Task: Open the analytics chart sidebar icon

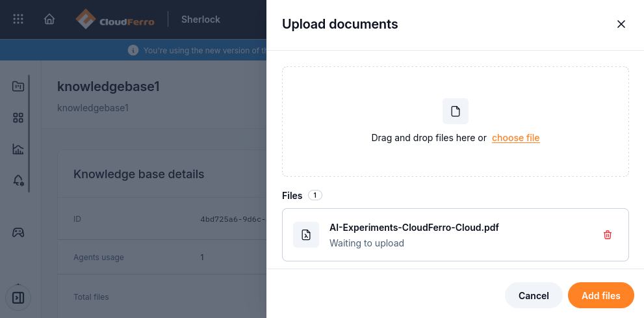Action: (x=18, y=149)
